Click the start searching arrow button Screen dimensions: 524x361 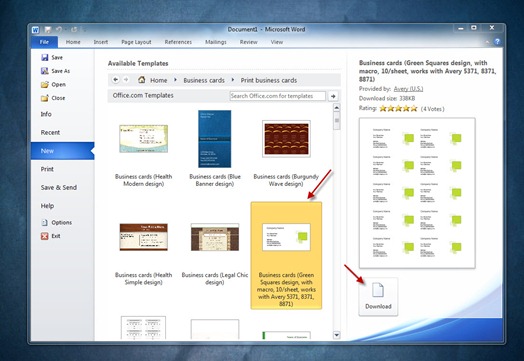pos(333,96)
